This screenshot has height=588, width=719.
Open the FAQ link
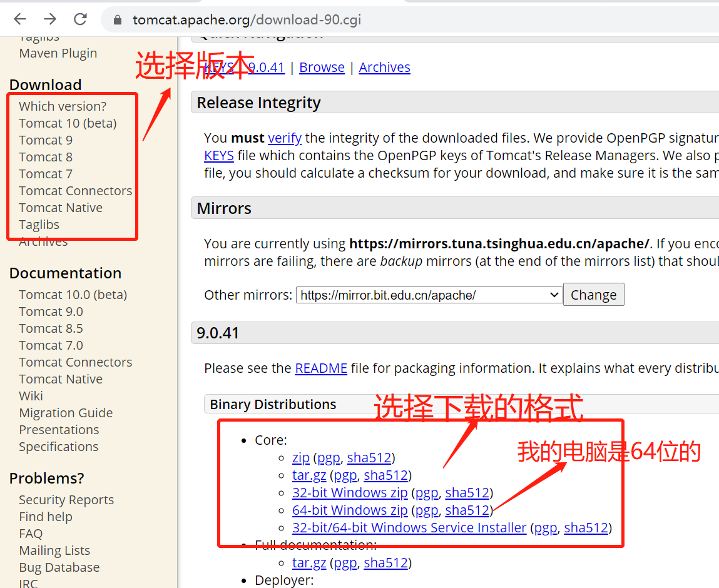(x=31, y=534)
